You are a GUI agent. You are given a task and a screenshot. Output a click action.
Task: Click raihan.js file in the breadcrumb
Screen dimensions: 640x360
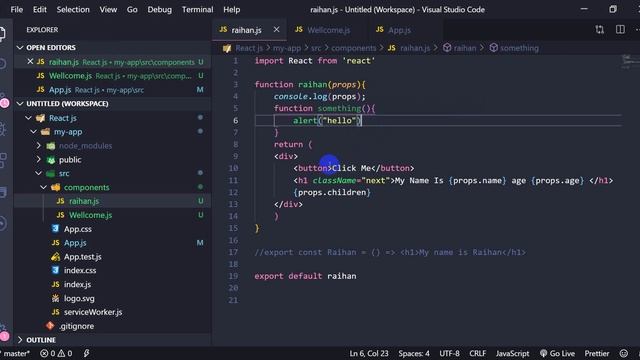tap(409, 48)
